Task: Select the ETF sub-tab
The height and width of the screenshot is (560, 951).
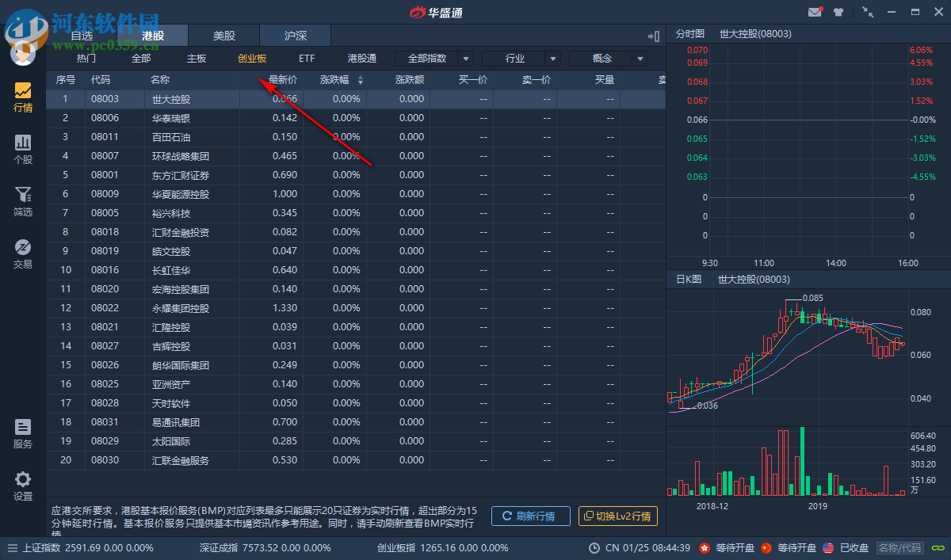Action: (307, 58)
